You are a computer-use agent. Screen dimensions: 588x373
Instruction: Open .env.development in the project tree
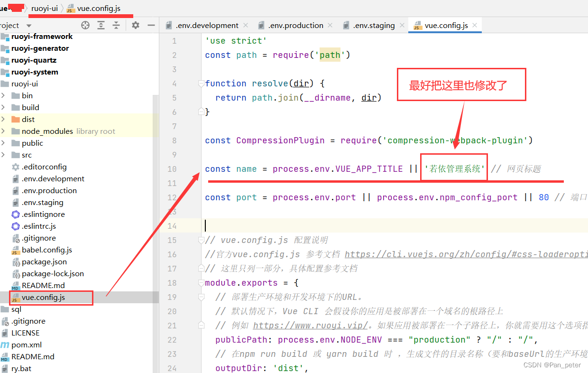coord(53,178)
